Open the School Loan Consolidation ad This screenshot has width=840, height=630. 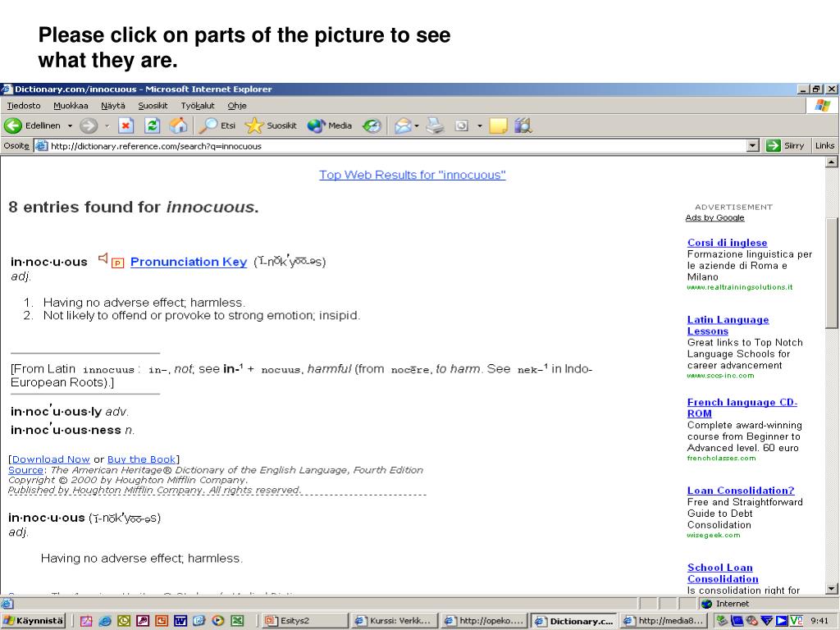[x=723, y=573]
